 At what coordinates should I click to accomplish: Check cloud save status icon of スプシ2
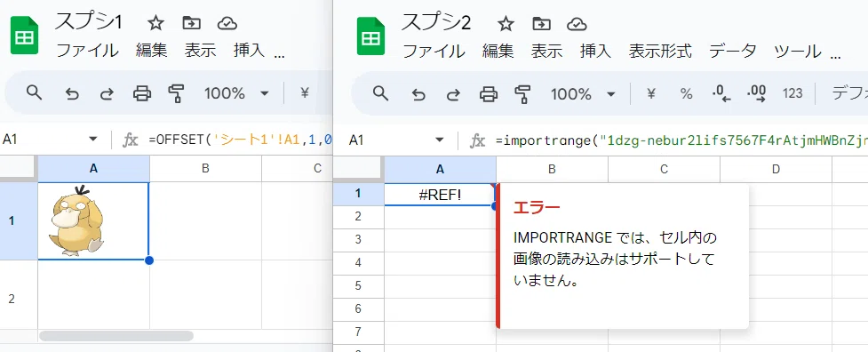pyautogui.click(x=577, y=23)
